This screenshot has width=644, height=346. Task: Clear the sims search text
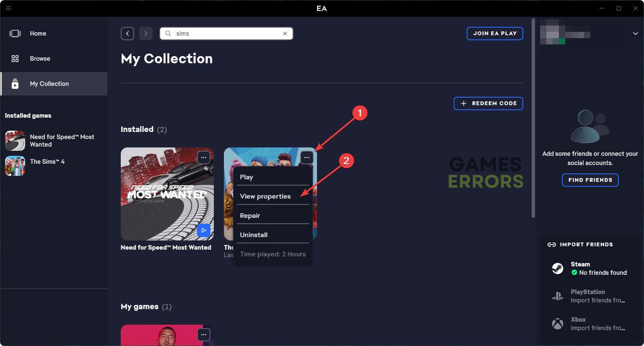tap(285, 34)
